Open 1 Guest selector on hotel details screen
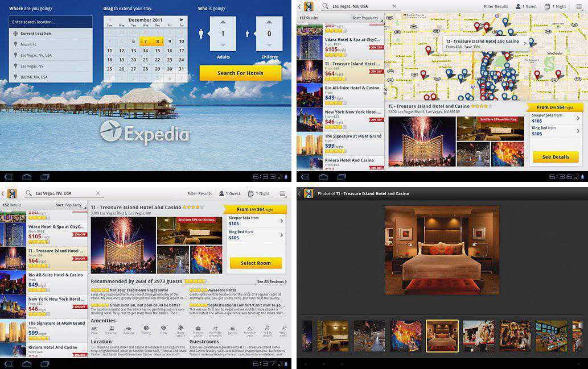 (229, 193)
